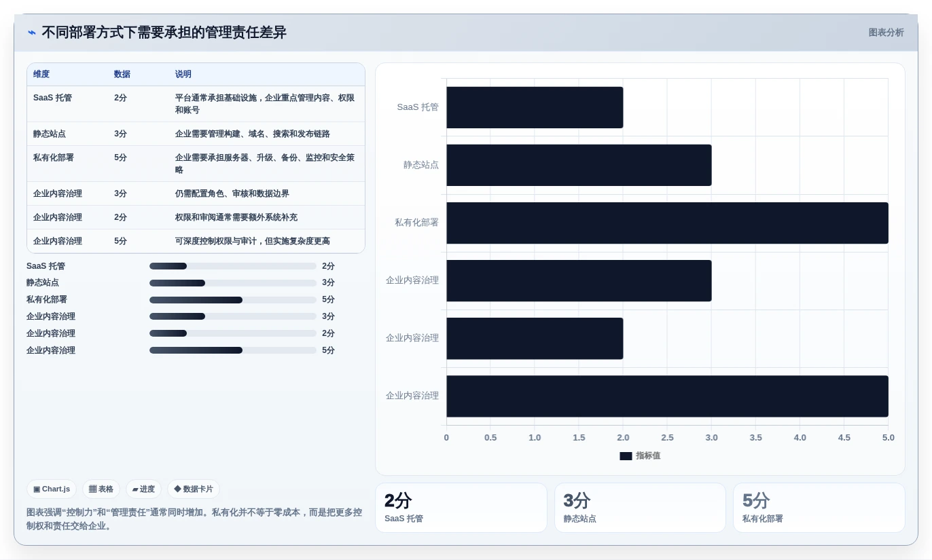Click the SaaS 托管 progress bar

pyautogui.click(x=233, y=266)
